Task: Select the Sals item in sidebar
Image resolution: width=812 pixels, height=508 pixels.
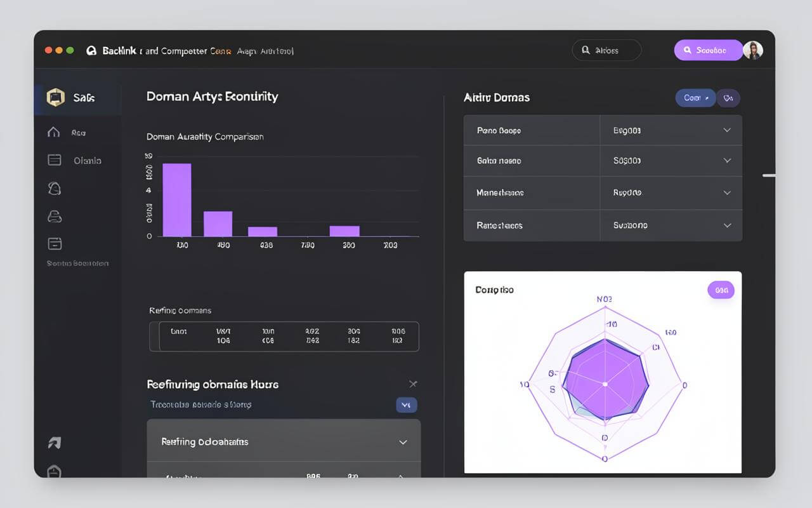Action: point(77,98)
